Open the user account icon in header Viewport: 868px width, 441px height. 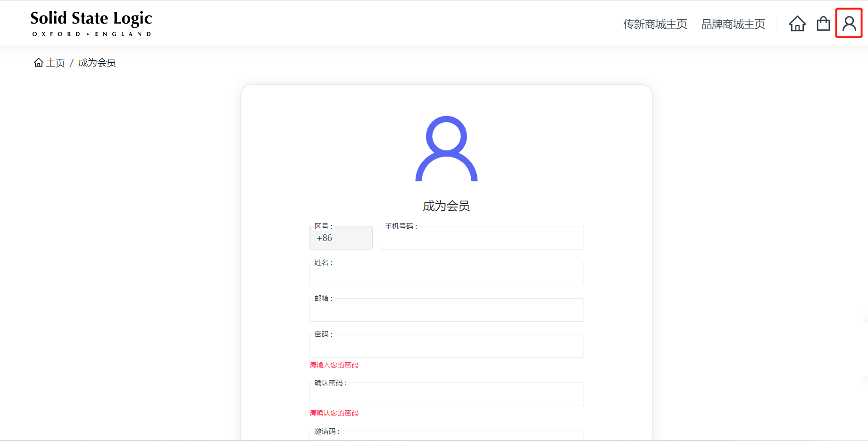point(849,23)
